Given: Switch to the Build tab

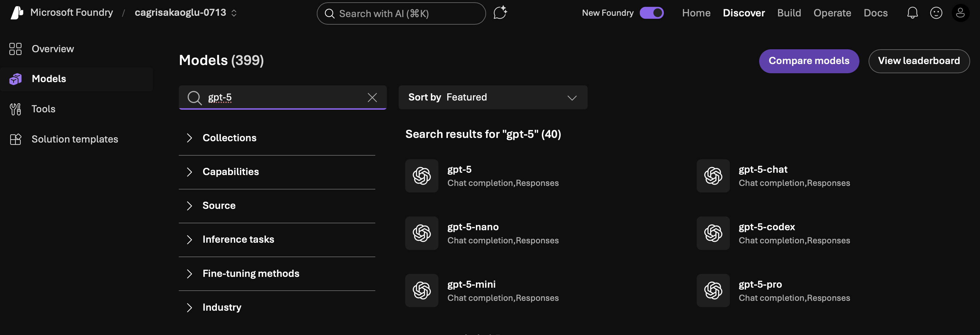Looking at the screenshot, I should tap(789, 12).
